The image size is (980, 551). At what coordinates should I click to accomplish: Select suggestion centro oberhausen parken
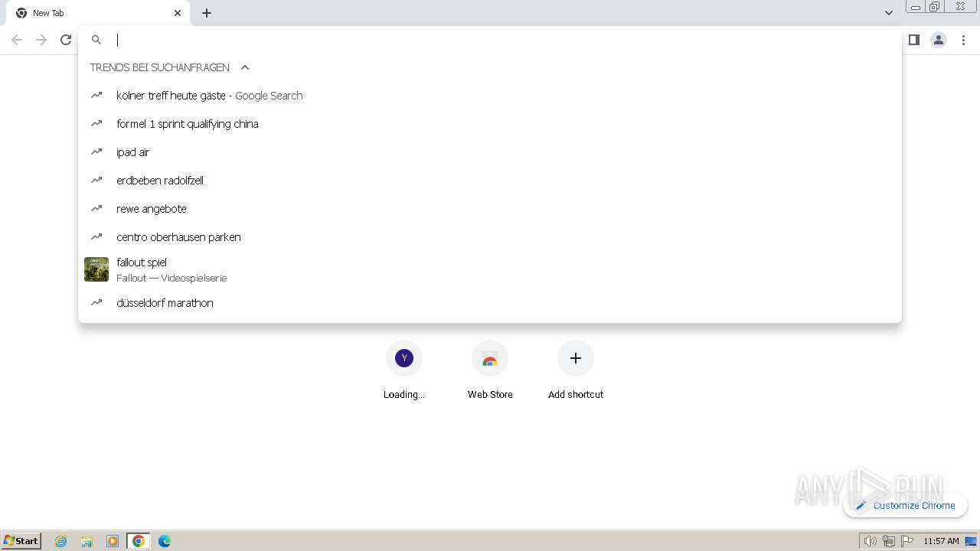[490, 237]
